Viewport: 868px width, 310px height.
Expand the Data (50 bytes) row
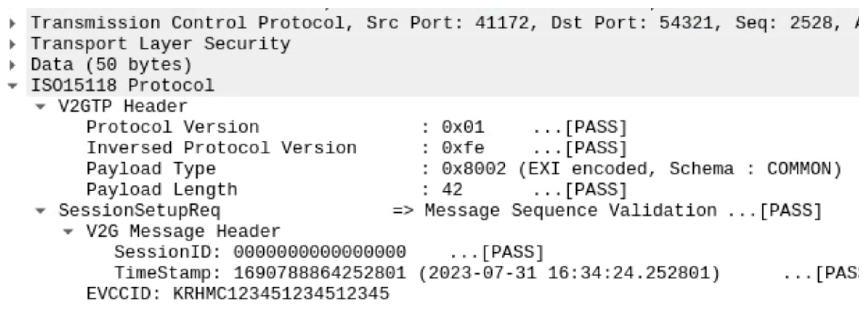pos(12,65)
